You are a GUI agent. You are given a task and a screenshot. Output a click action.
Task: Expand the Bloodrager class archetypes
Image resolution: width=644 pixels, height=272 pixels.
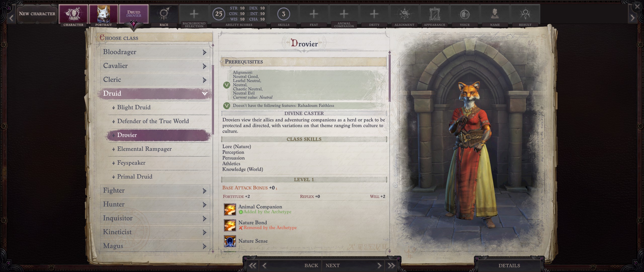[205, 52]
